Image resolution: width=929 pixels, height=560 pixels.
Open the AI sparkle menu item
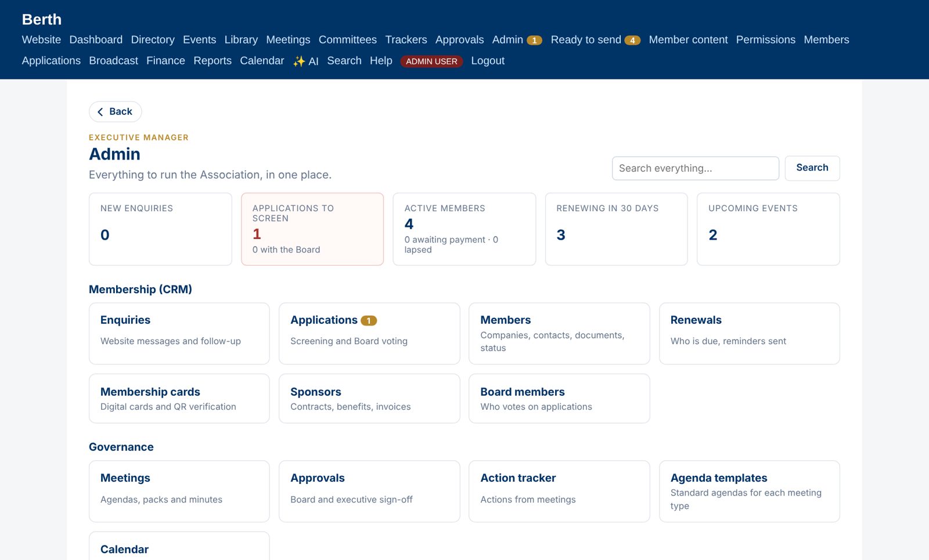pos(306,61)
